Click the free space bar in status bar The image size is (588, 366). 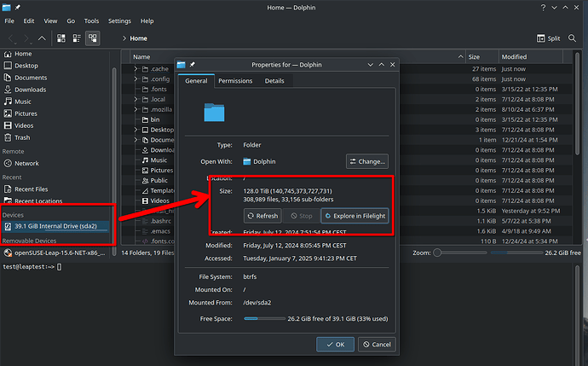pos(516,253)
